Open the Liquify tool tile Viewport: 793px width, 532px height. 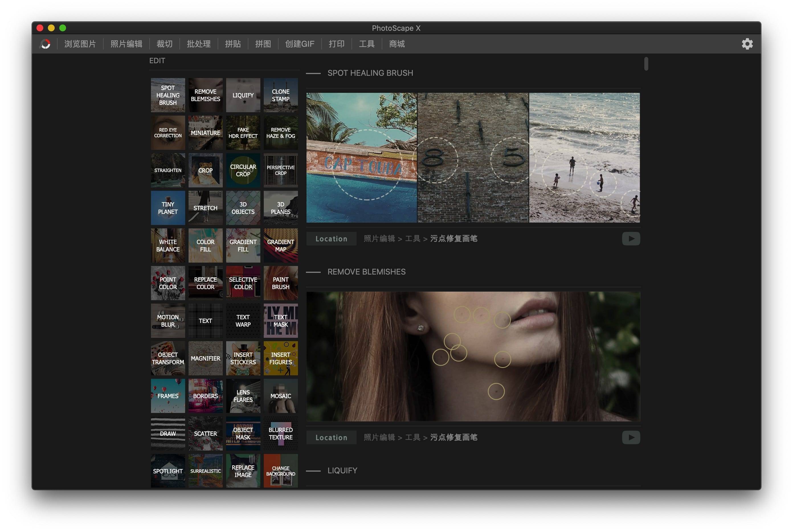[243, 95]
